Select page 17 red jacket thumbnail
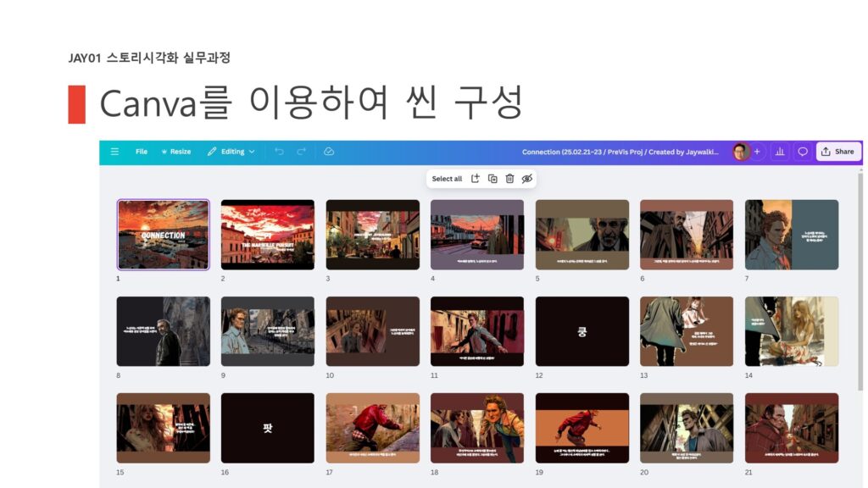The width and height of the screenshot is (868, 488). coord(373,428)
